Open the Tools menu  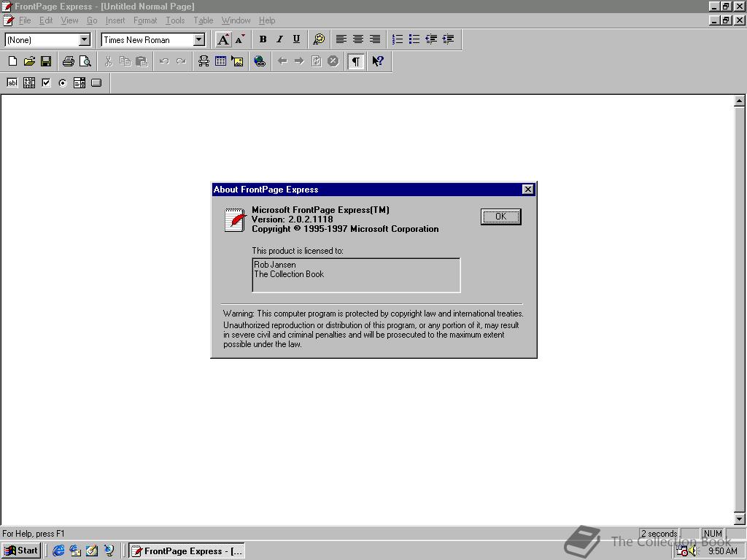pos(175,20)
